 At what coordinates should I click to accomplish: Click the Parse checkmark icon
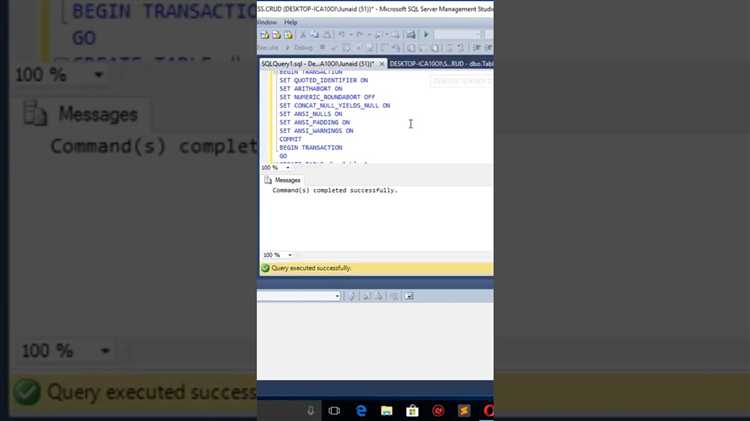334,48
